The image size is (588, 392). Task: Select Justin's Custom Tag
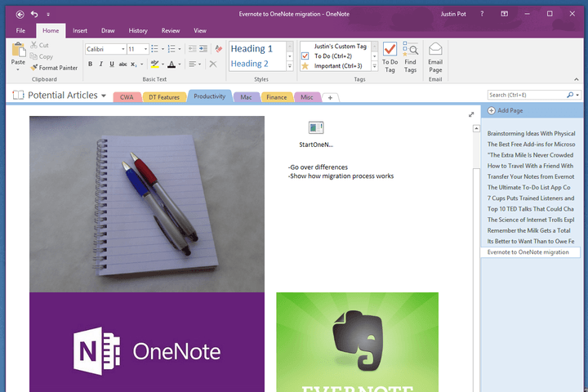coord(340,46)
